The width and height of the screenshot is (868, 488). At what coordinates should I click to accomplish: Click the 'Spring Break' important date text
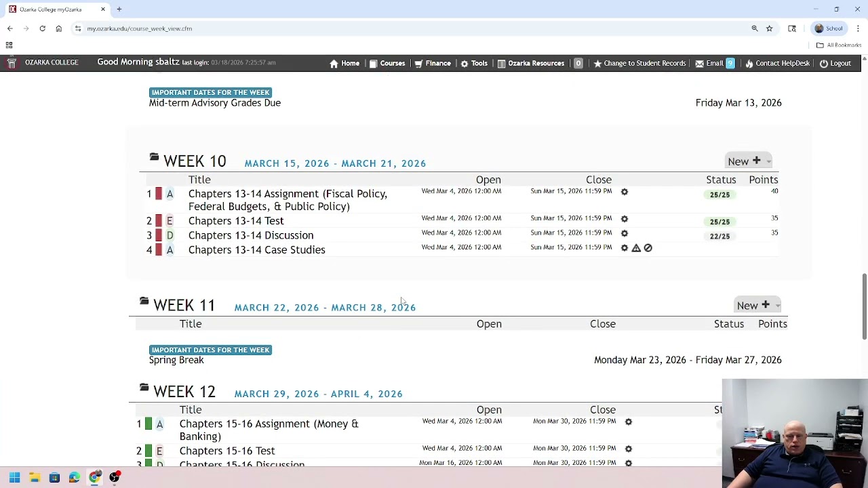click(176, 360)
